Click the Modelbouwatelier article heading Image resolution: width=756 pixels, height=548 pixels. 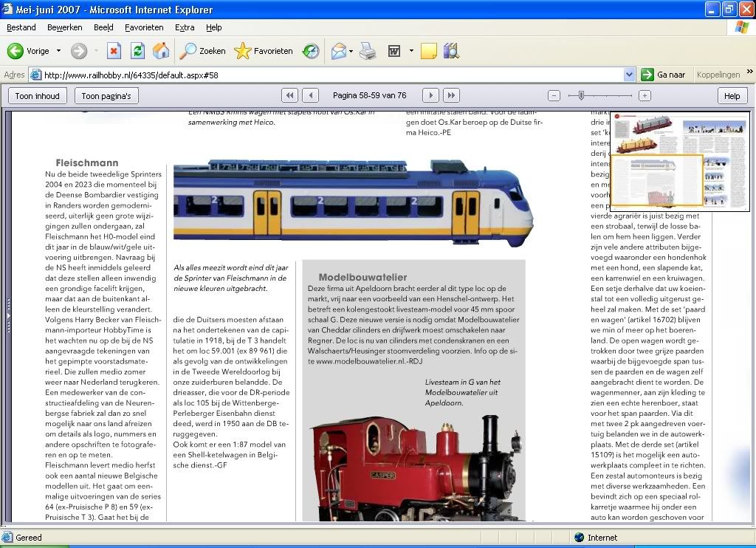(362, 277)
